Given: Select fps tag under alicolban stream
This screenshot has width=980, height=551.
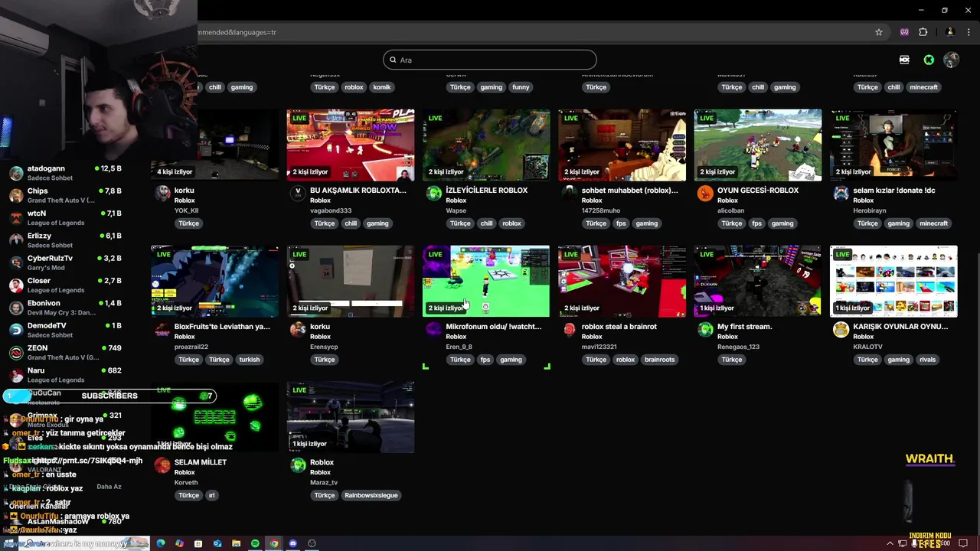Looking at the screenshot, I should click(x=756, y=223).
